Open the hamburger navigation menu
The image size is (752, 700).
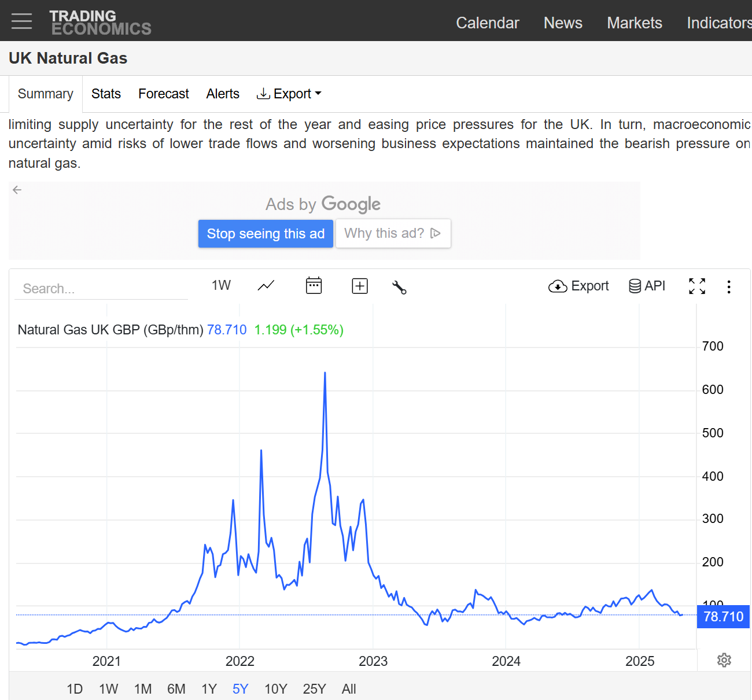(21, 21)
